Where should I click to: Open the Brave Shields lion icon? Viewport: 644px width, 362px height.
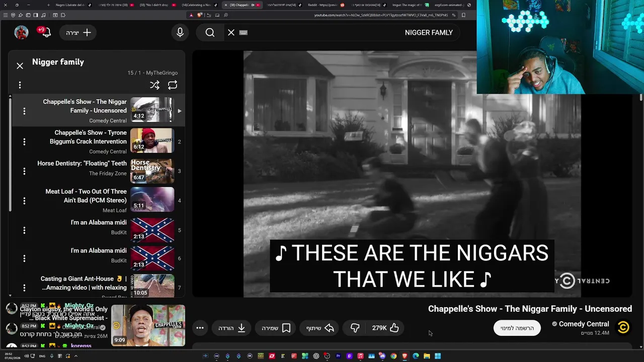click(199, 15)
